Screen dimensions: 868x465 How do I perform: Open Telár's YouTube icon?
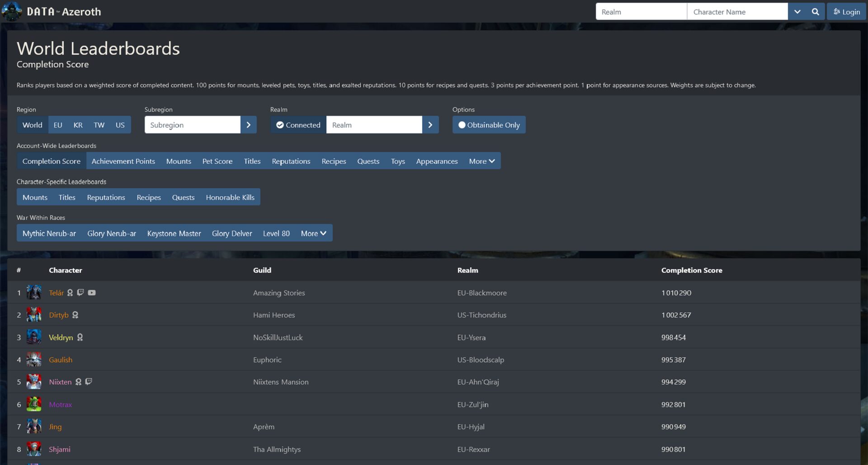92,293
